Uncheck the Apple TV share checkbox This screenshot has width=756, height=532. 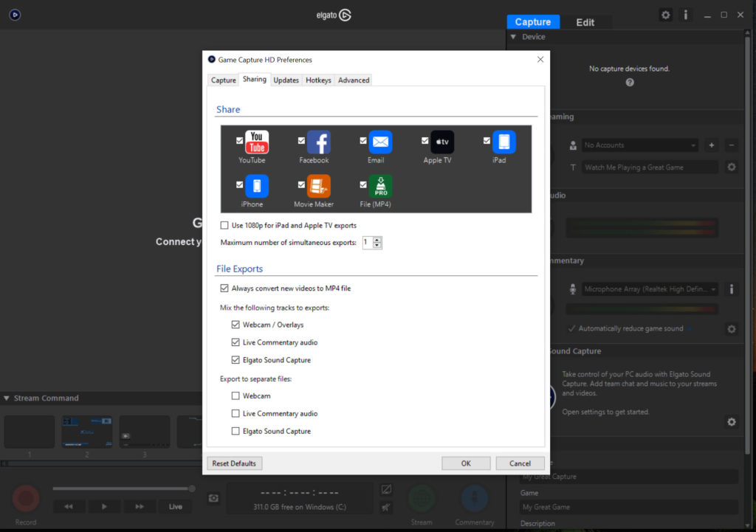[425, 141]
